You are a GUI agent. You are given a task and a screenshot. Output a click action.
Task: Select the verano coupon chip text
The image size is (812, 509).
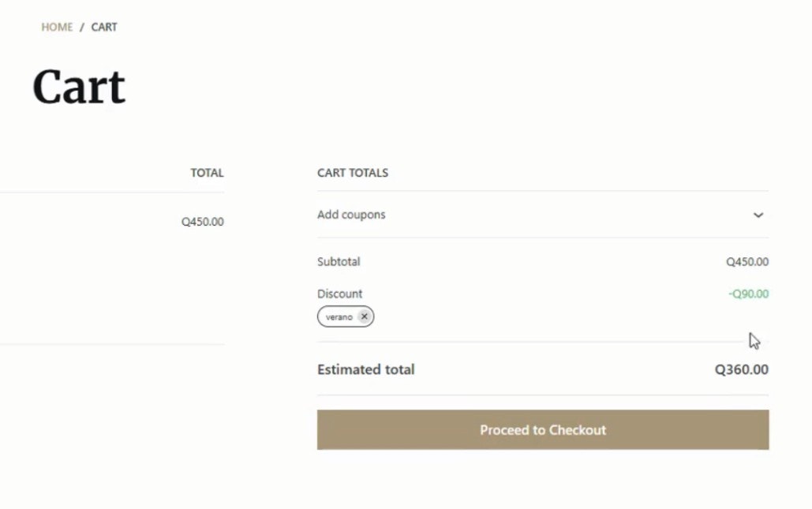(x=339, y=316)
